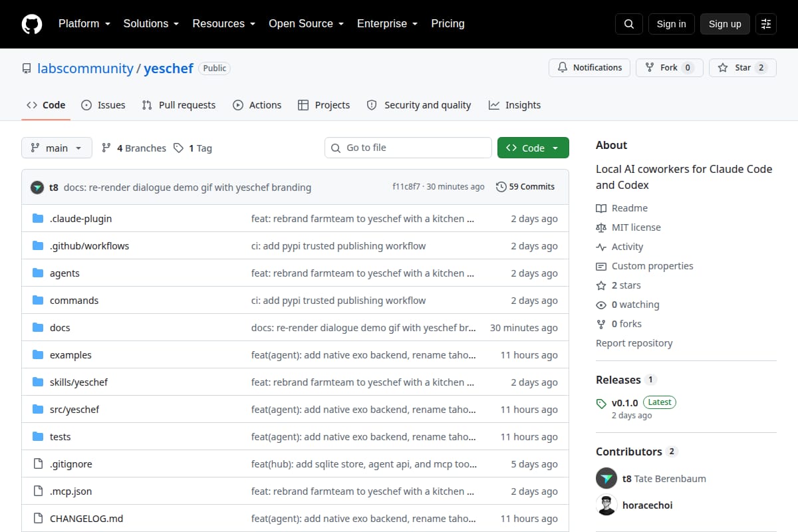Click the Sign up button
Image resolution: width=798 pixels, height=532 pixels.
[725, 24]
